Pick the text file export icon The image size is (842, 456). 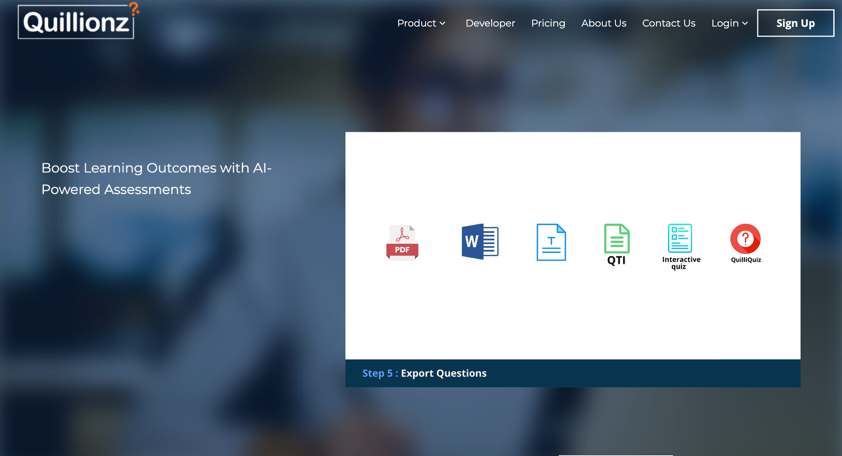pyautogui.click(x=551, y=242)
